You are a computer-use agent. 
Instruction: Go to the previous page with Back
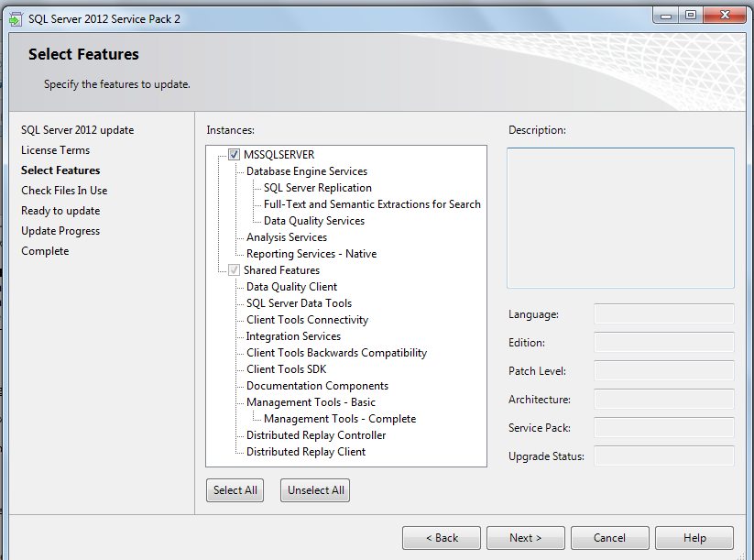click(x=442, y=538)
